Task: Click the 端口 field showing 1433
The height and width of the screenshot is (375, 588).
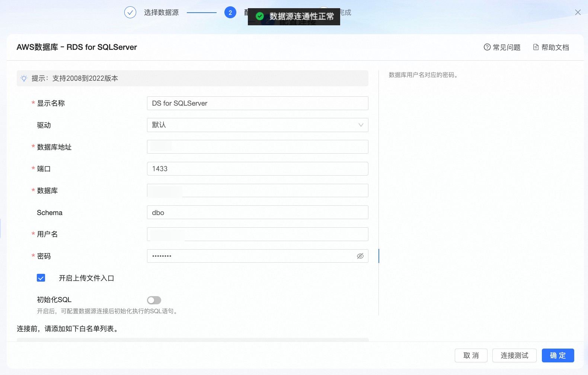Action: pyautogui.click(x=258, y=169)
